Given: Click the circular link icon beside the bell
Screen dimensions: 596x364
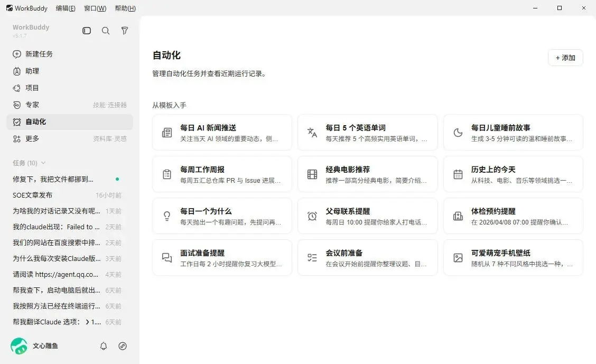Looking at the screenshot, I should point(123,346).
